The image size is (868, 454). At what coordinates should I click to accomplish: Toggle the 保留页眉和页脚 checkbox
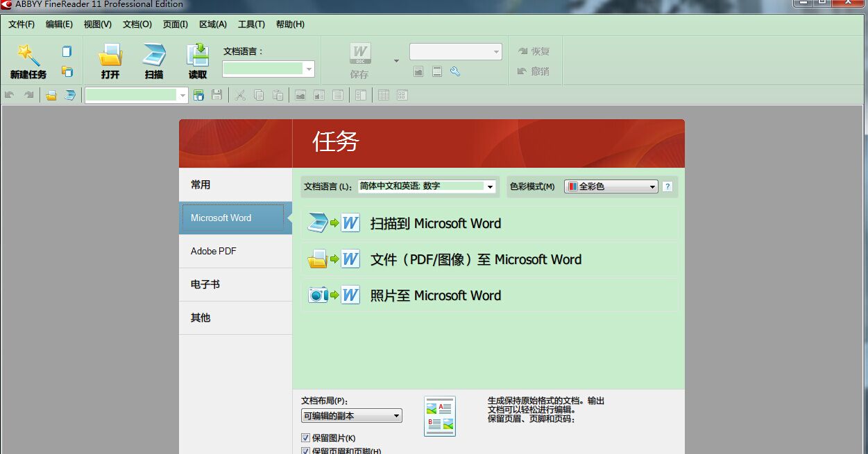306,451
